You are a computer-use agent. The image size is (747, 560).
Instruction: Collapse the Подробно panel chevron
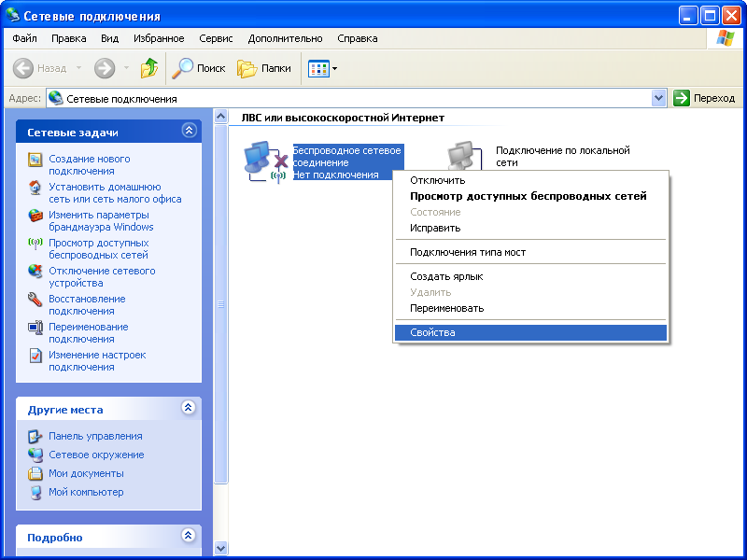click(189, 535)
